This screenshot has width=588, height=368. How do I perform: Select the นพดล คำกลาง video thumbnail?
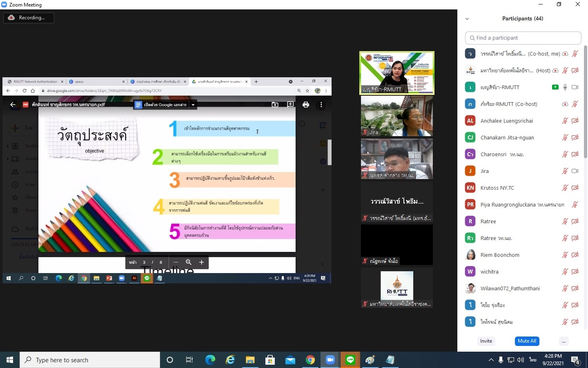(x=396, y=159)
